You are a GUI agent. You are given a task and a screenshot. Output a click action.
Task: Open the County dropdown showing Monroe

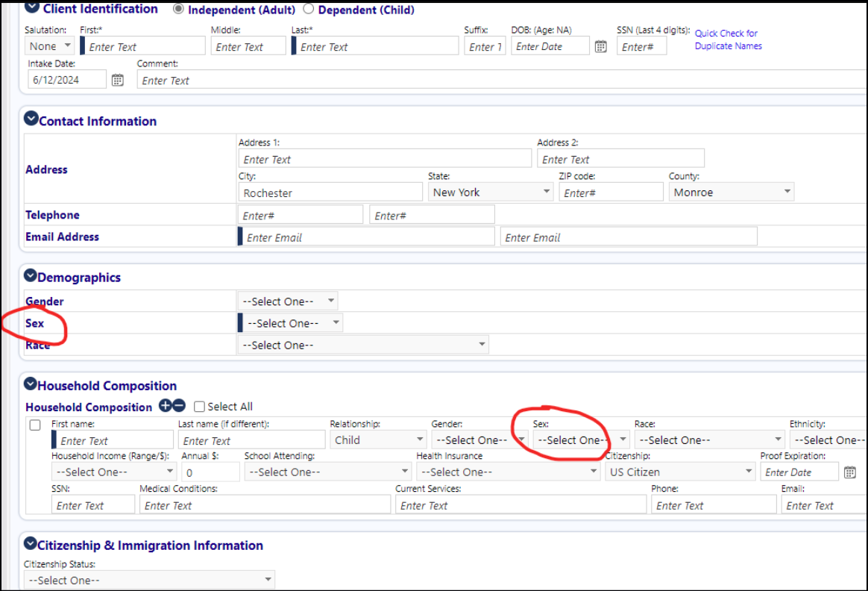[732, 193]
